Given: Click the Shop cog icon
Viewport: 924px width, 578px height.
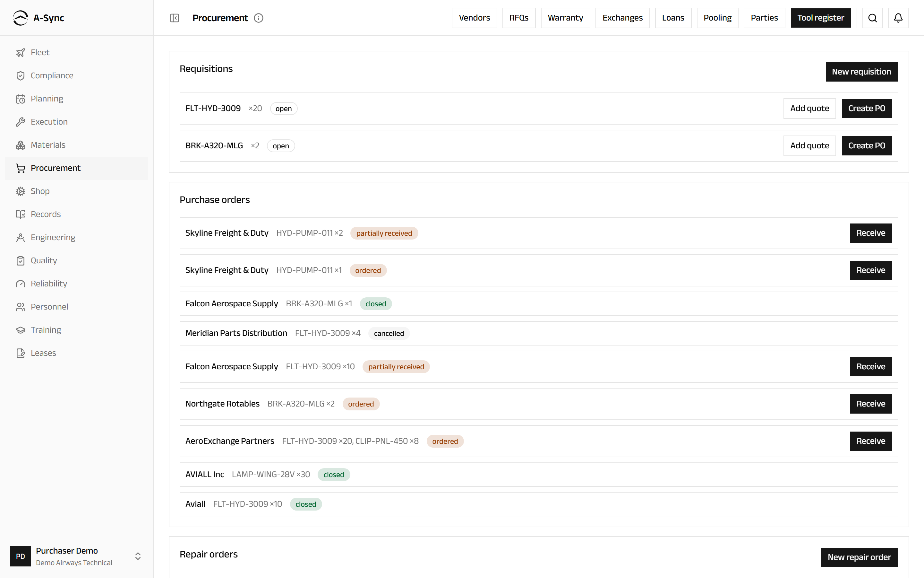Looking at the screenshot, I should click(x=21, y=191).
